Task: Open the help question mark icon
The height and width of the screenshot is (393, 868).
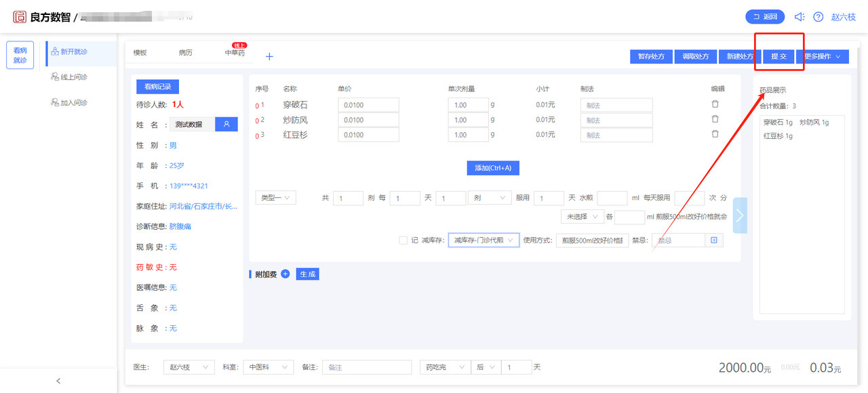Action: [x=818, y=17]
